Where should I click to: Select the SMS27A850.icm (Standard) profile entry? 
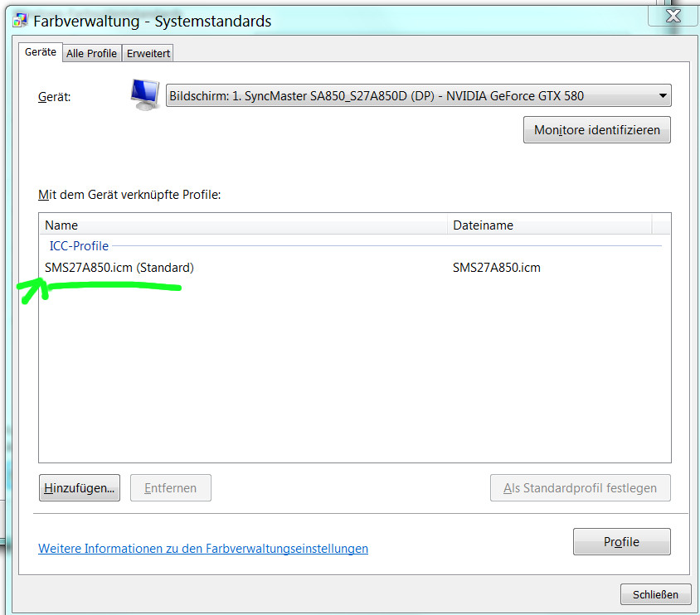click(119, 268)
